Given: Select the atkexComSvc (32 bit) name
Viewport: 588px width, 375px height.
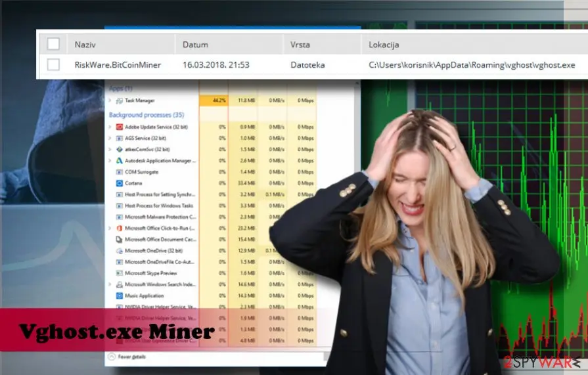Looking at the screenshot, I should [147, 149].
